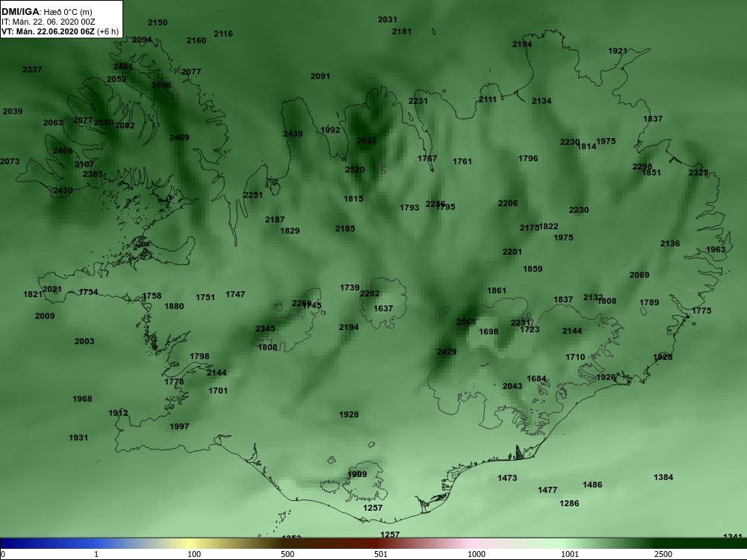Click the map value 2031
Screen dimensions: 747x560
pyautogui.click(x=387, y=19)
